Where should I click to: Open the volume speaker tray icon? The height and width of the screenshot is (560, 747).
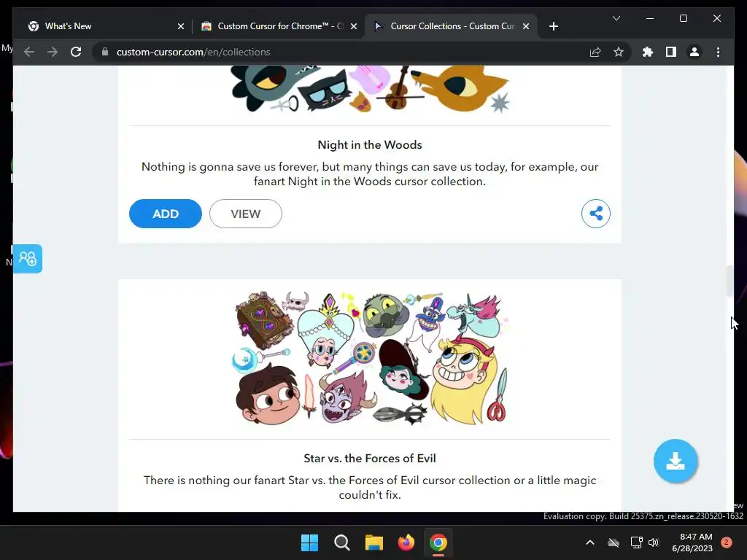(x=654, y=542)
